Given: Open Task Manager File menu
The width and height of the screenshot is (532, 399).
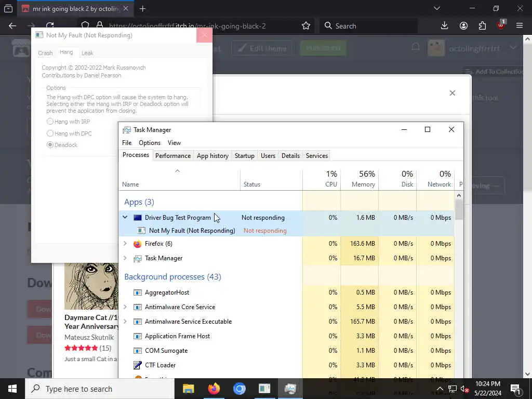Looking at the screenshot, I should point(127,143).
